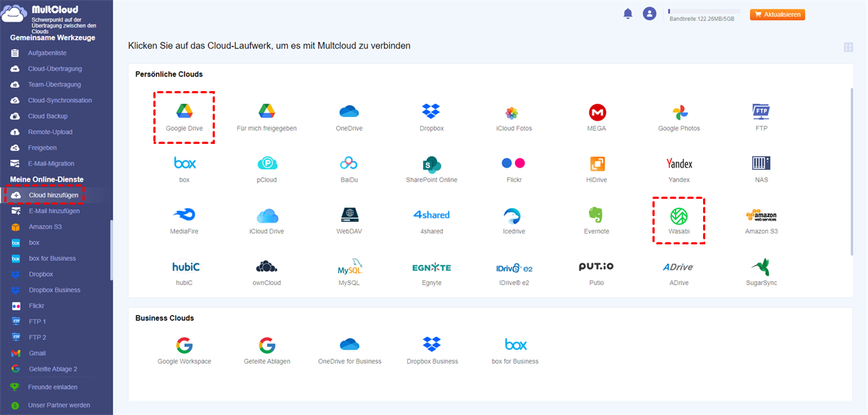Select Geteilte Ablagen business cloud
This screenshot has width=868, height=415.
coord(267,345)
